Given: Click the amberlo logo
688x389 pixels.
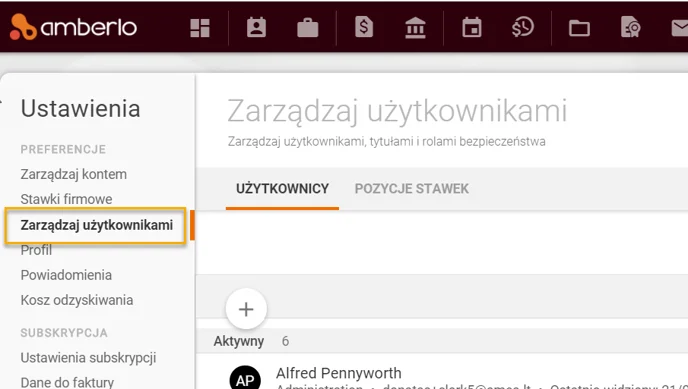Looking at the screenshot, I should 73,27.
